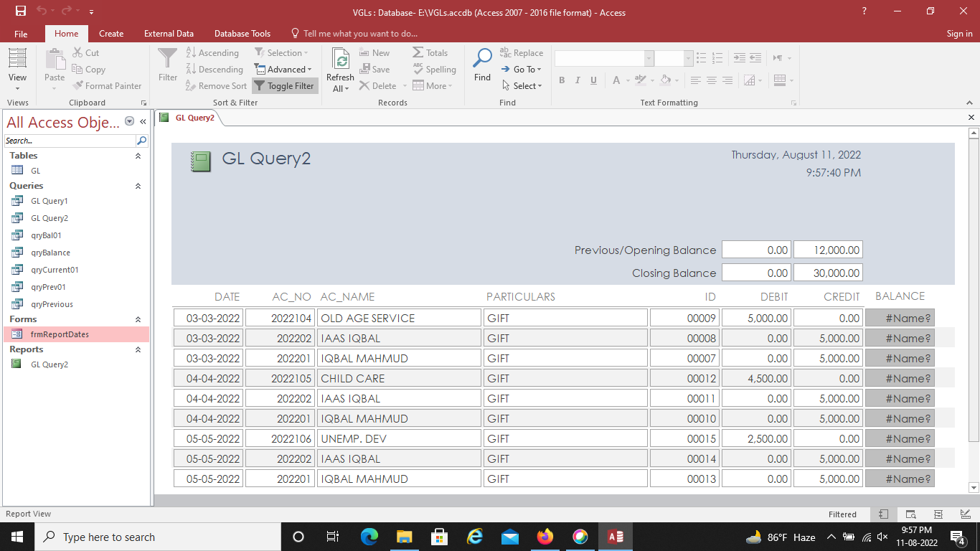
Task: Click the navigation pane Search field
Action: click(70, 141)
